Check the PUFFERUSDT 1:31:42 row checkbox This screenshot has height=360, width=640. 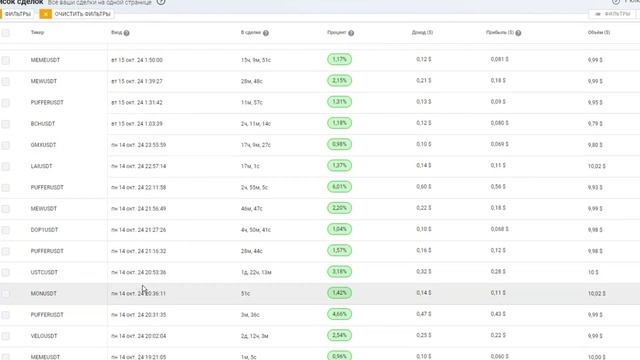[x=5, y=103]
